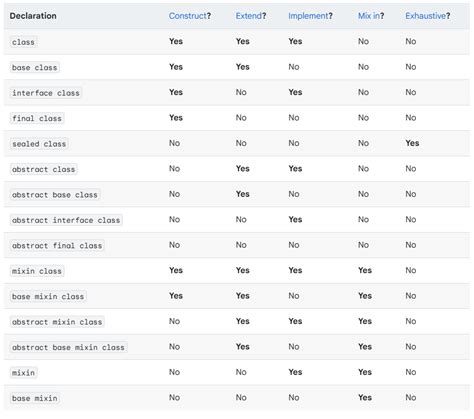
Task: Select the 'class' code label
Action: click(23, 42)
